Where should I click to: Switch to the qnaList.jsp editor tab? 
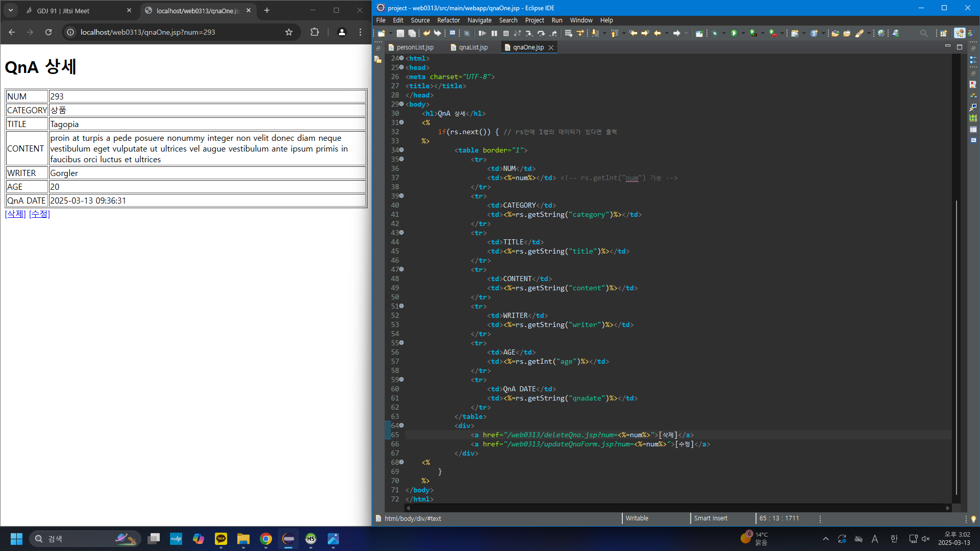(473, 47)
